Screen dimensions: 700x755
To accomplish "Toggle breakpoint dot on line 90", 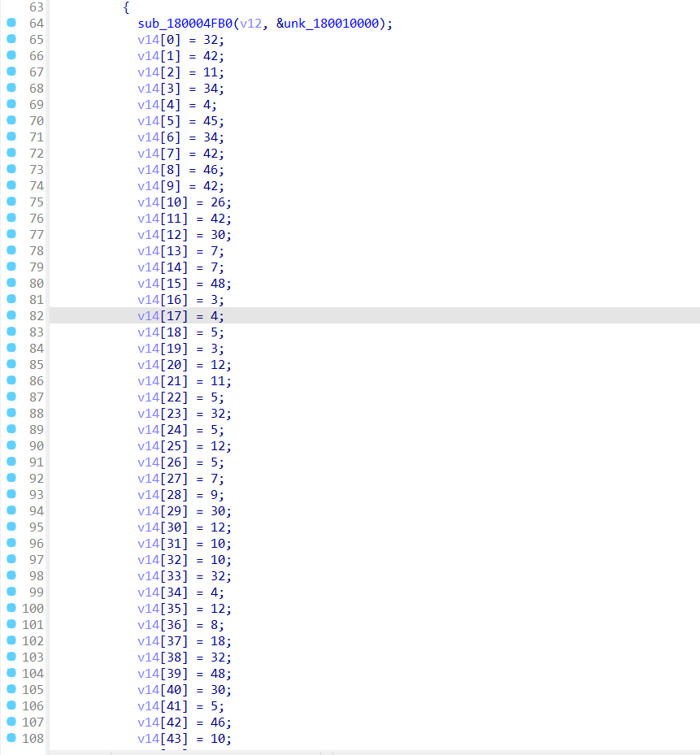I will tap(11, 445).
